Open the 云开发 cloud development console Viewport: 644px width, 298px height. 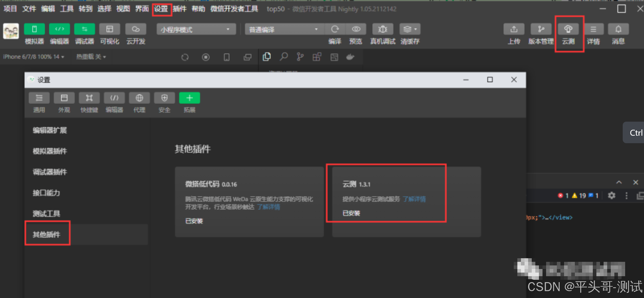point(136,29)
